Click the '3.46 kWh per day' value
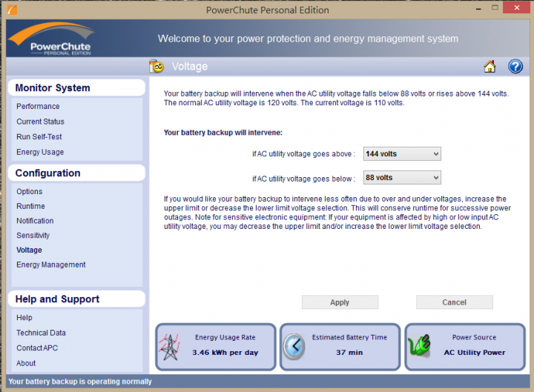 pyautogui.click(x=225, y=353)
